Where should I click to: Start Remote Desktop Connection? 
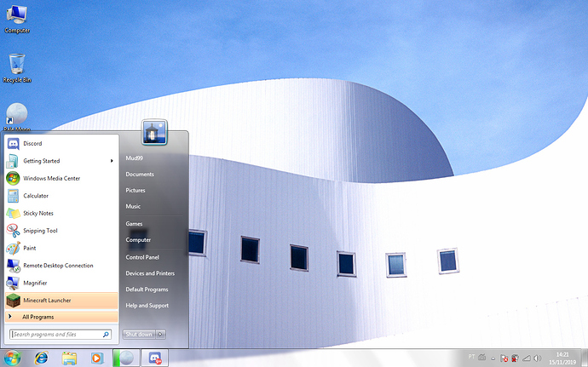tap(61, 266)
